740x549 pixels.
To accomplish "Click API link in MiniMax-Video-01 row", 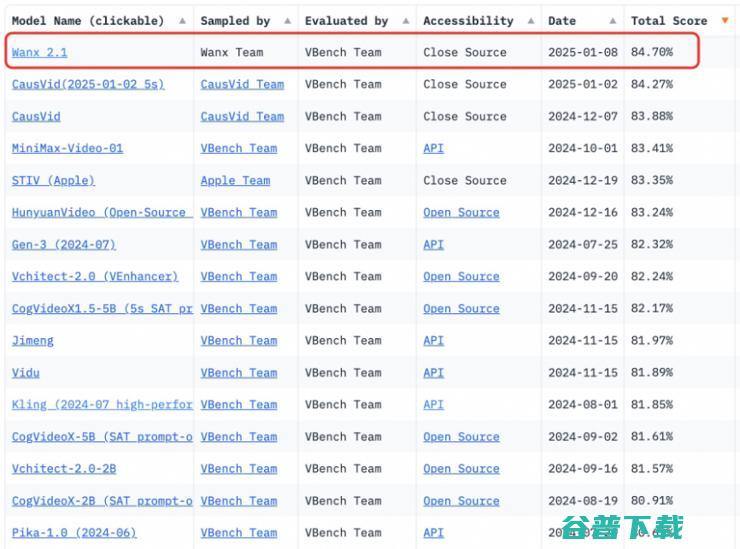I will pos(434,148).
